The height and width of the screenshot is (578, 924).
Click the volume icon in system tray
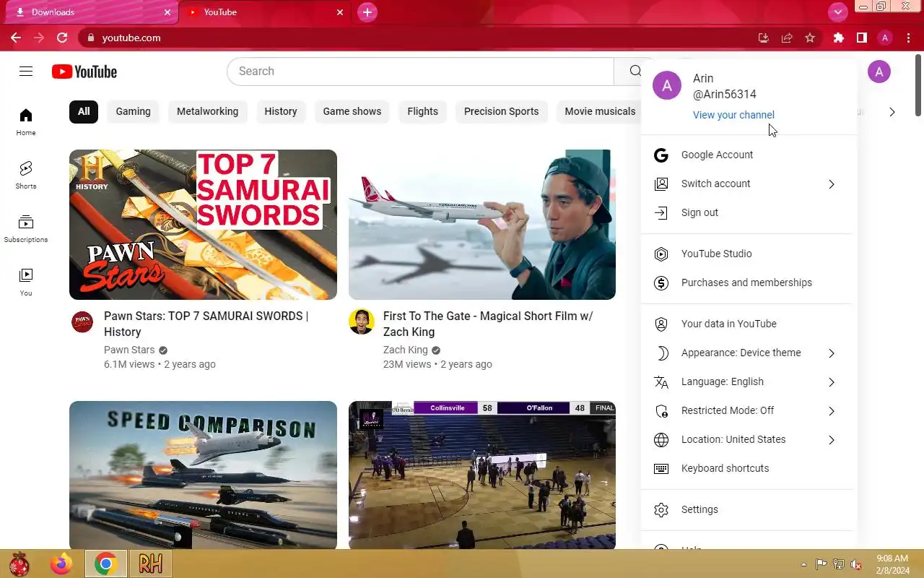(x=855, y=564)
